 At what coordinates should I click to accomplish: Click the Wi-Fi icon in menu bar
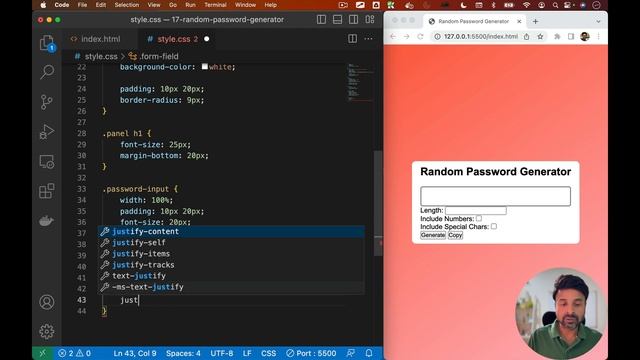[527, 5]
